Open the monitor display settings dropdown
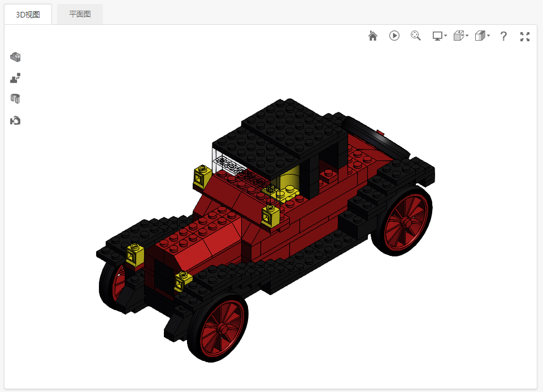This screenshot has height=392, width=543. 440,36
